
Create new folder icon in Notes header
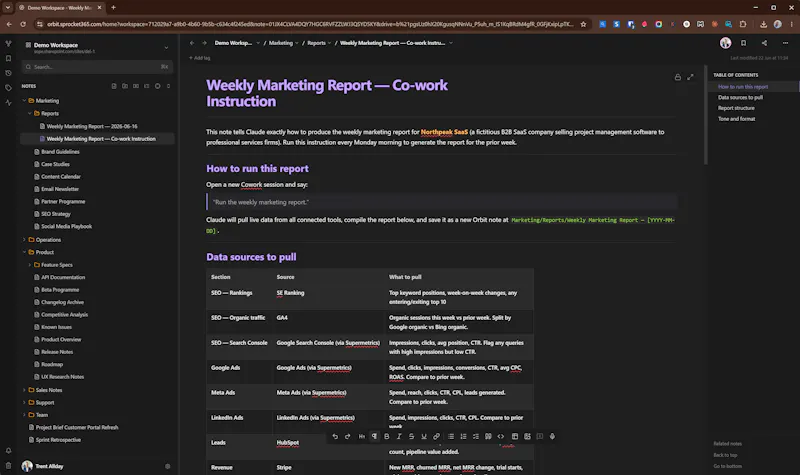pyautogui.click(x=125, y=86)
